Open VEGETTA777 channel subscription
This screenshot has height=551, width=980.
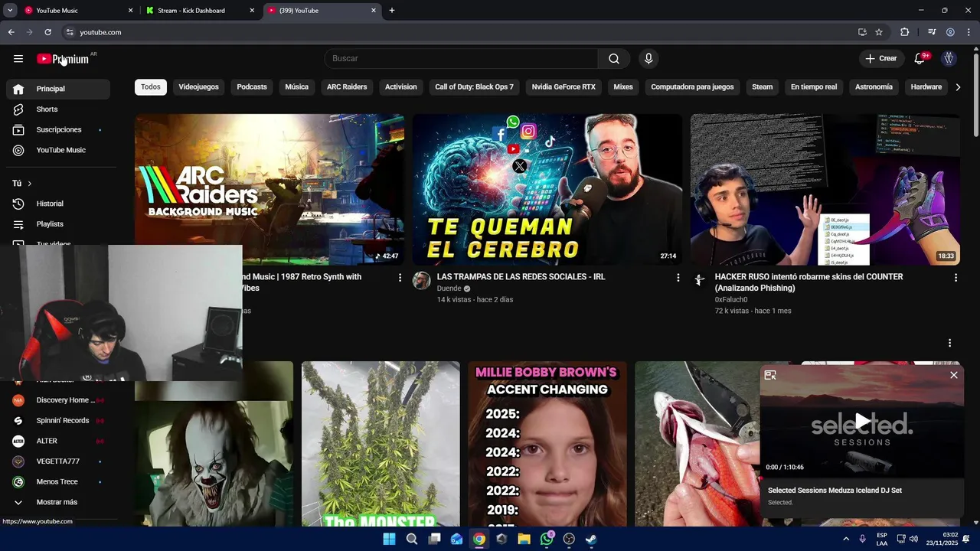[58, 461]
